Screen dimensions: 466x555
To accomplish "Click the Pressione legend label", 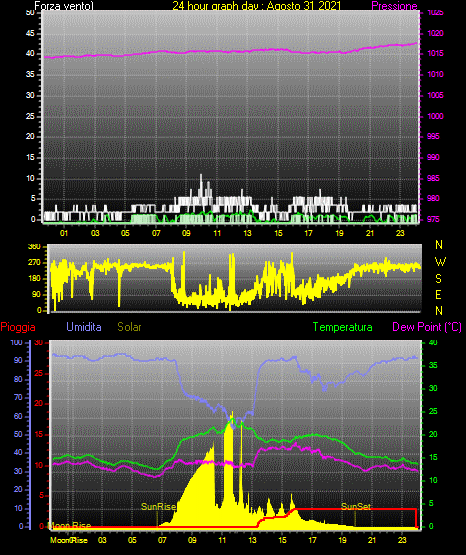I will (394, 6).
